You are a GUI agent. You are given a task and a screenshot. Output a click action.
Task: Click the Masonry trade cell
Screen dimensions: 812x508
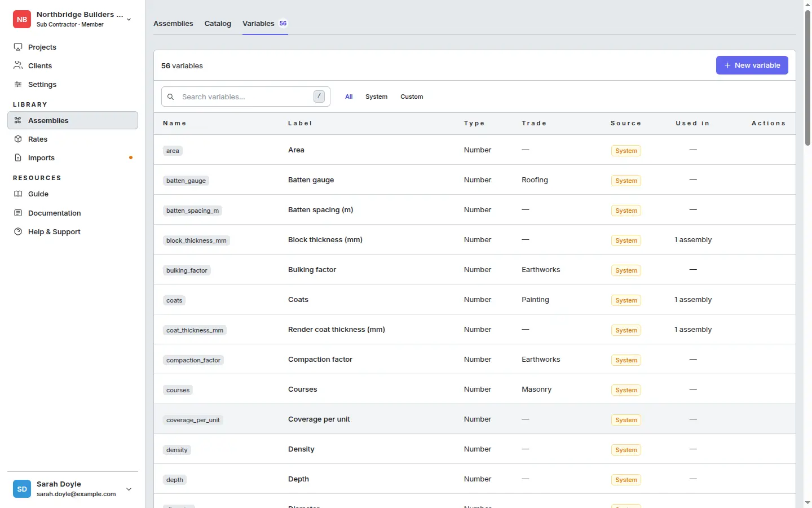point(536,389)
